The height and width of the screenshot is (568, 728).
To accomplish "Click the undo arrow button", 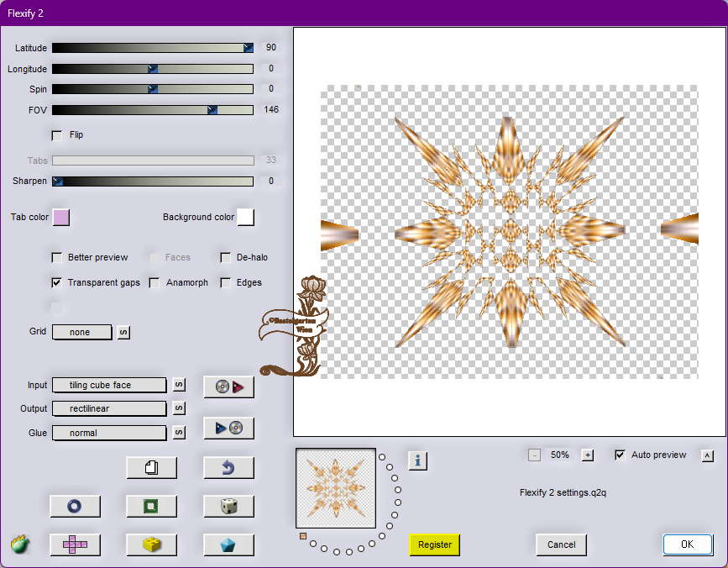I will pos(228,467).
